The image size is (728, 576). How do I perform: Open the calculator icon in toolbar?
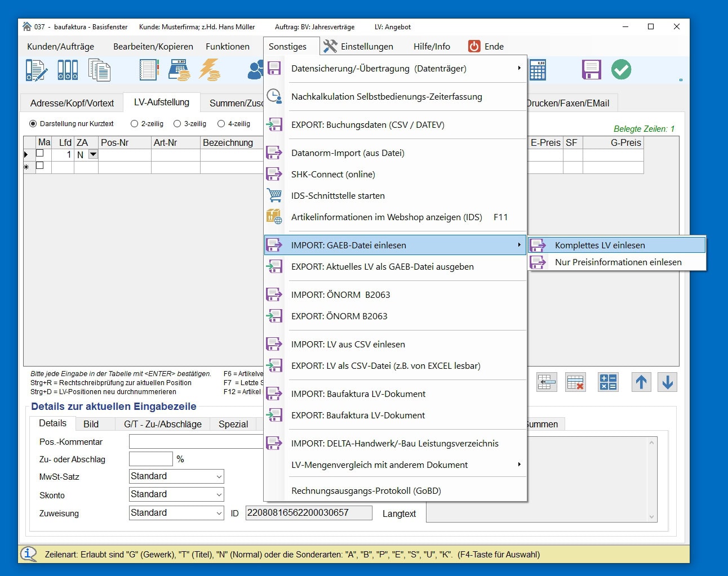tap(537, 70)
